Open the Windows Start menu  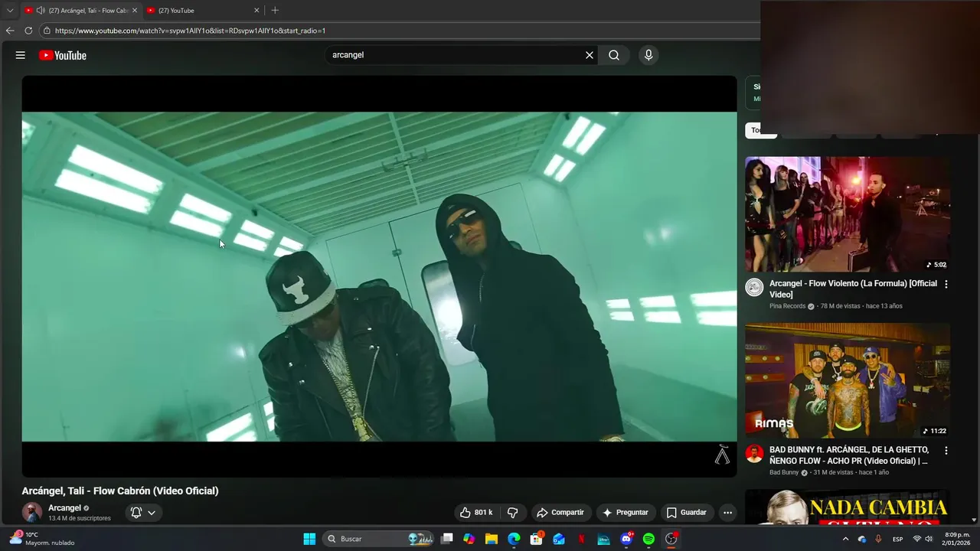coord(309,539)
